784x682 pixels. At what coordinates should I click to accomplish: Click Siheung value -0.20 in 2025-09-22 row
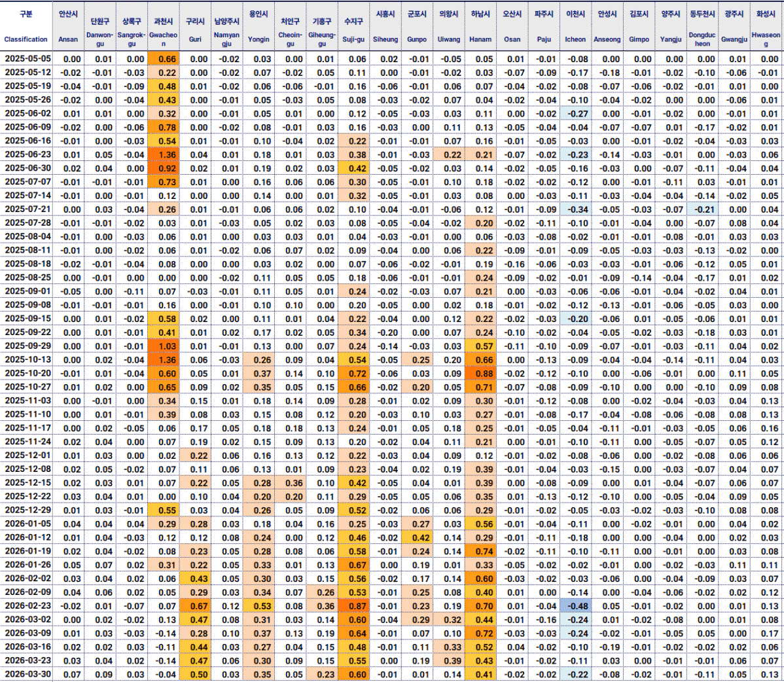[x=385, y=332]
